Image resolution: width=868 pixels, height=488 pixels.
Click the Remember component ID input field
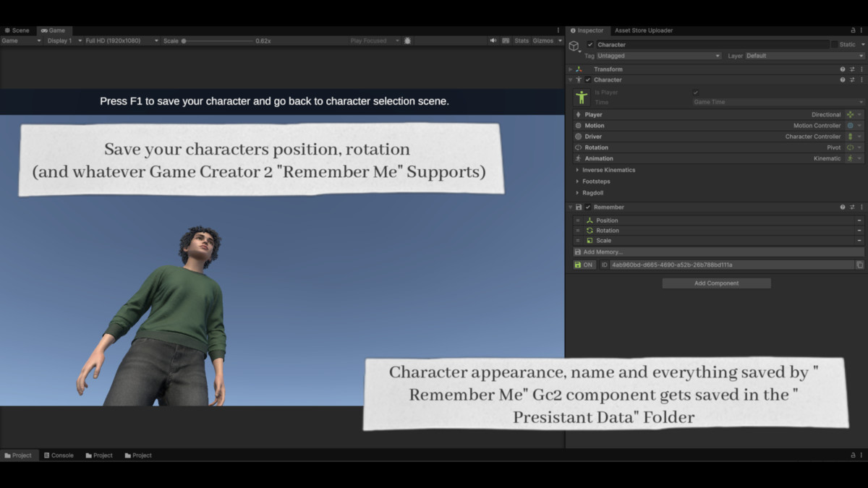point(731,265)
